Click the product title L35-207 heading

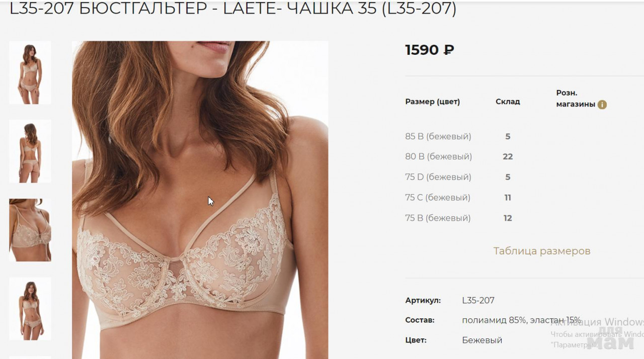tap(233, 9)
